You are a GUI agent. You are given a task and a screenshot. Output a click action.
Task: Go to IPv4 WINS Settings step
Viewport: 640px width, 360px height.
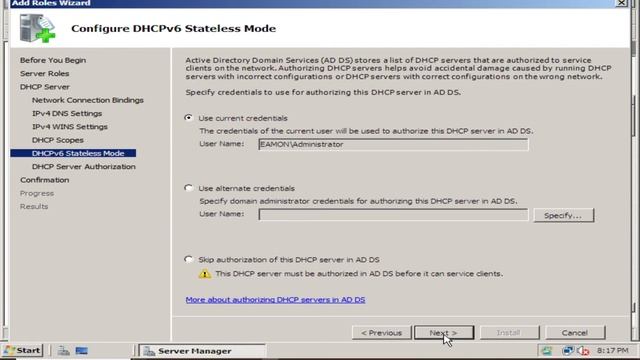pyautogui.click(x=69, y=127)
